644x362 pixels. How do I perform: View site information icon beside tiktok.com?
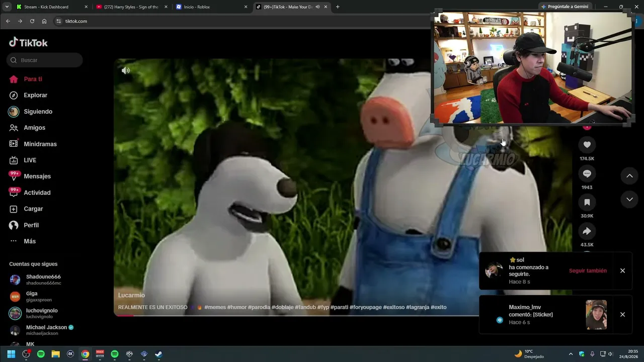point(58,21)
